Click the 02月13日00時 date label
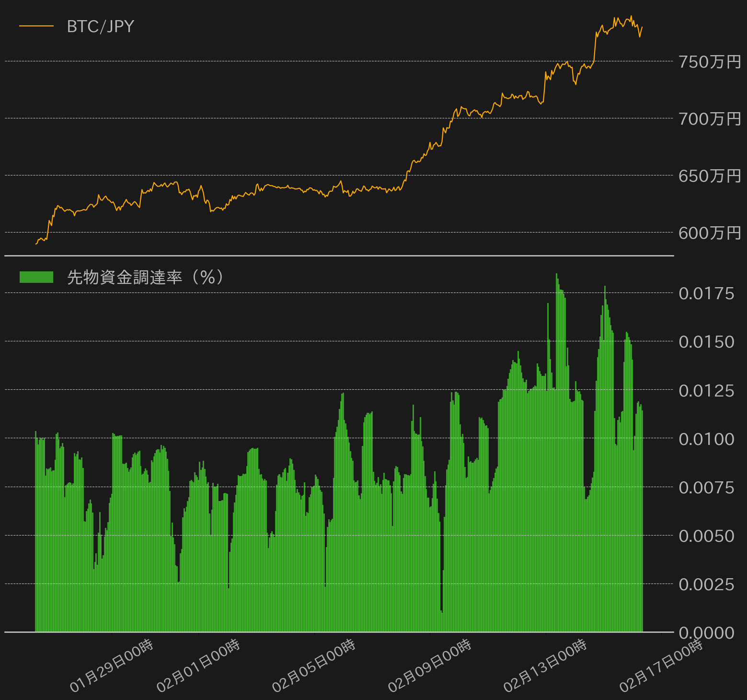Screen dimensions: 747x700 (545, 666)
